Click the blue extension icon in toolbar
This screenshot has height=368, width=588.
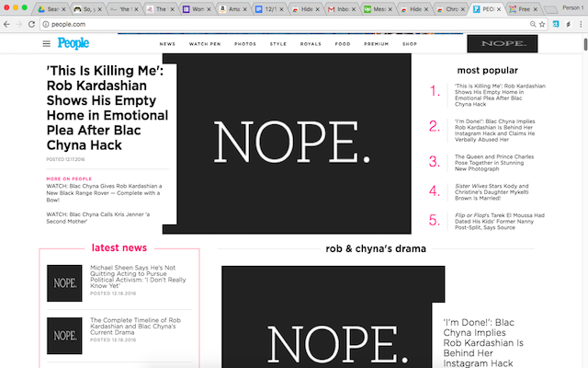[556, 24]
